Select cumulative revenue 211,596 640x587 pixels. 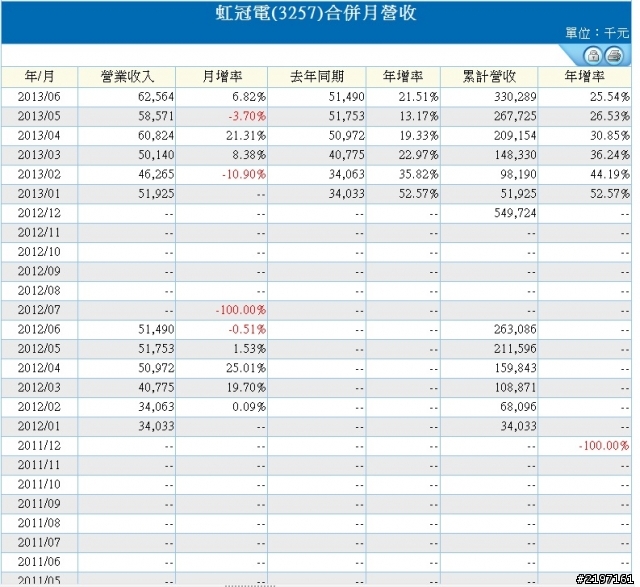click(515, 349)
